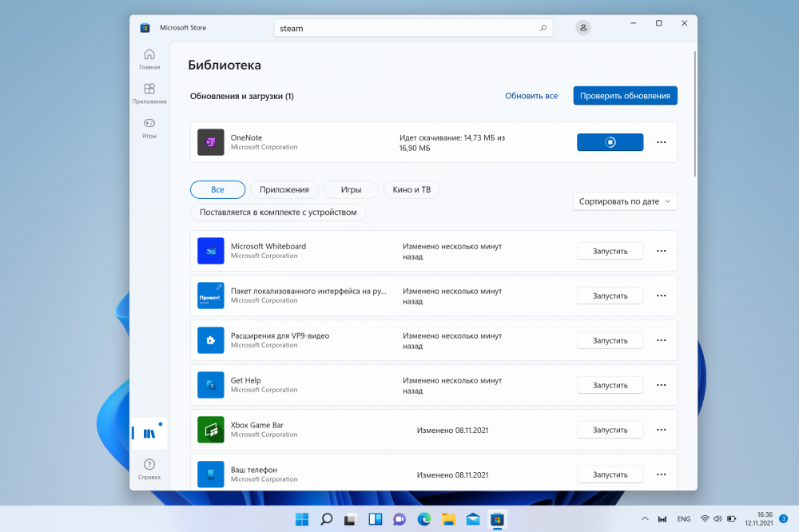Toggle the Кино и ТВ filter
The width and height of the screenshot is (799, 532).
411,189
